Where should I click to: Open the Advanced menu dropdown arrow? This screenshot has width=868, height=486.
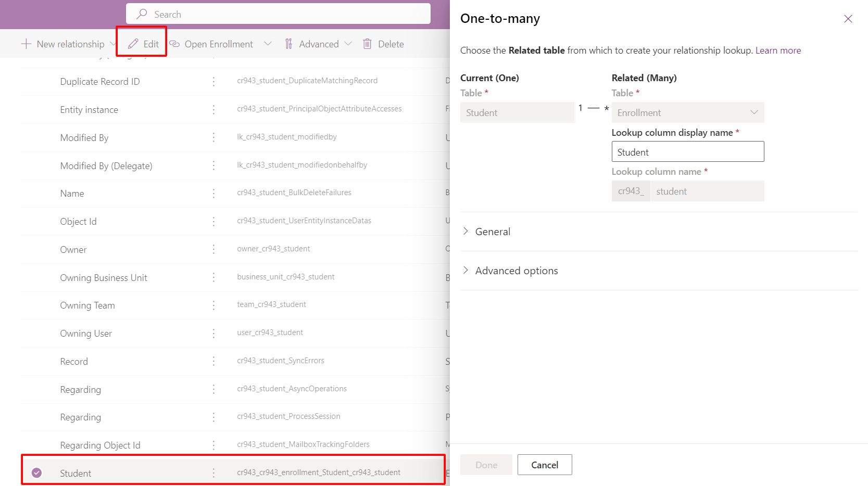pos(348,44)
